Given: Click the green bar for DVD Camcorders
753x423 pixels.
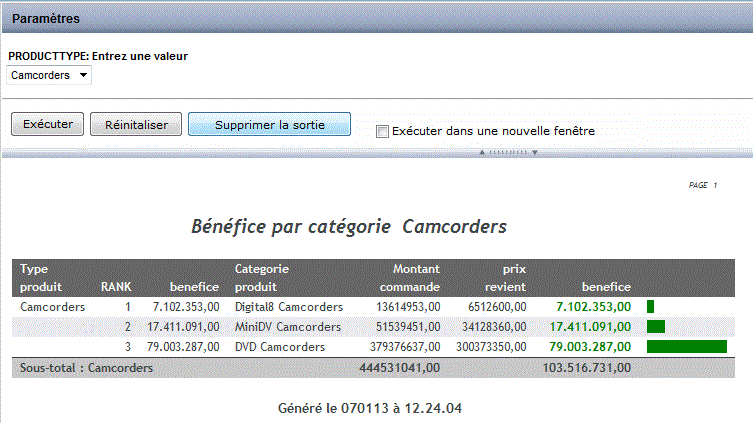Looking at the screenshot, I should (x=687, y=347).
